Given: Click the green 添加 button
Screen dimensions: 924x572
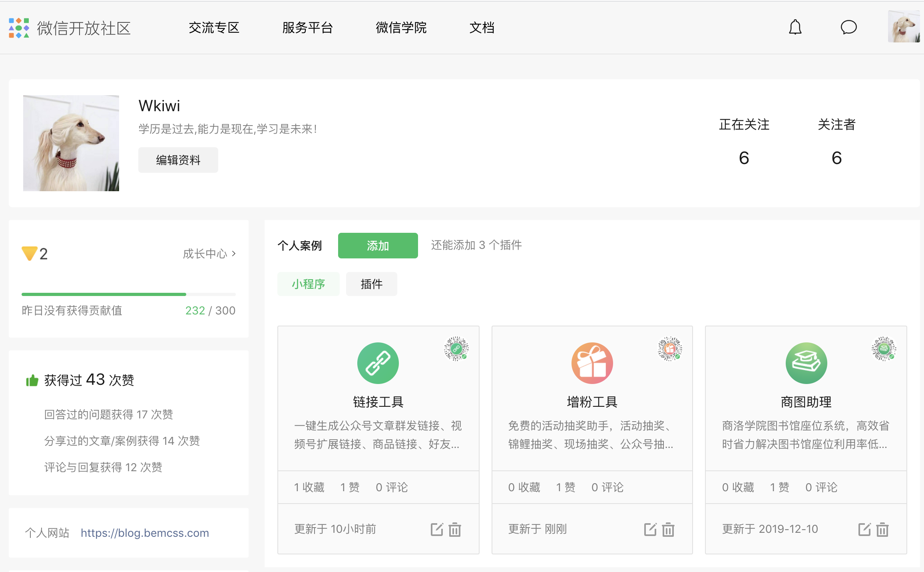Looking at the screenshot, I should [378, 246].
